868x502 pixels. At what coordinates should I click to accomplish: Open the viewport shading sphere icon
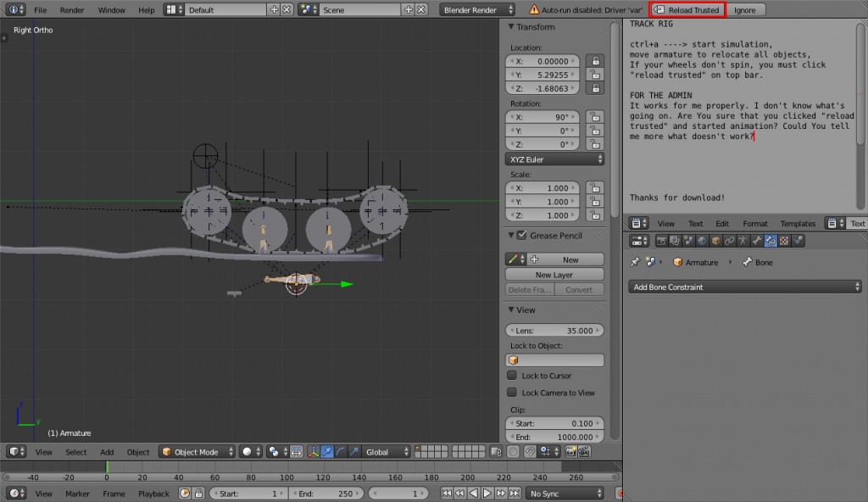click(247, 452)
